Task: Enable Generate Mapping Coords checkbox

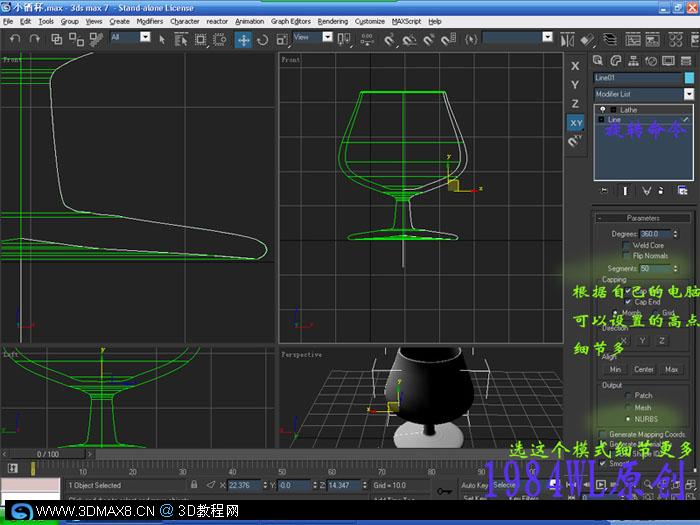Action: pos(603,434)
